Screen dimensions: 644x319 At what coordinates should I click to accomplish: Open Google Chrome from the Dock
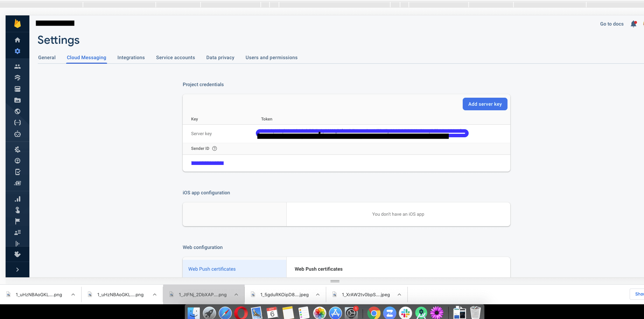pyautogui.click(x=374, y=313)
